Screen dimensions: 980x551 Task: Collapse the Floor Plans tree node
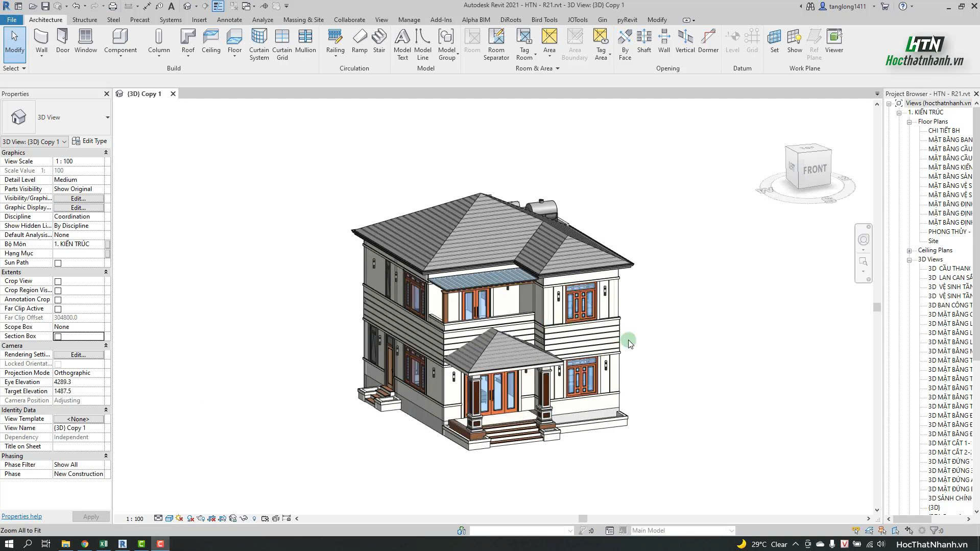tap(909, 122)
